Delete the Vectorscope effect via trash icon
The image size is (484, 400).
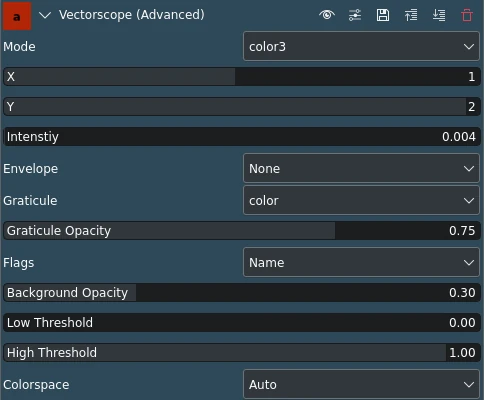point(467,15)
